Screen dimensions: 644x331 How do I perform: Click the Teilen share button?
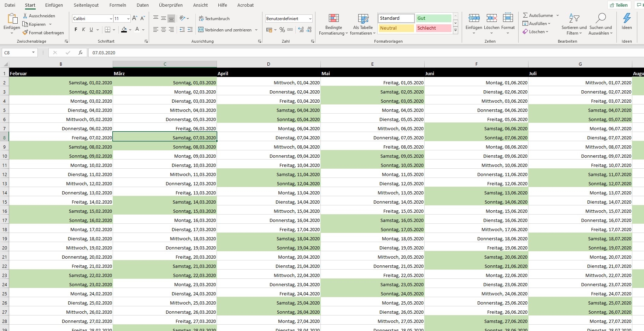(619, 5)
